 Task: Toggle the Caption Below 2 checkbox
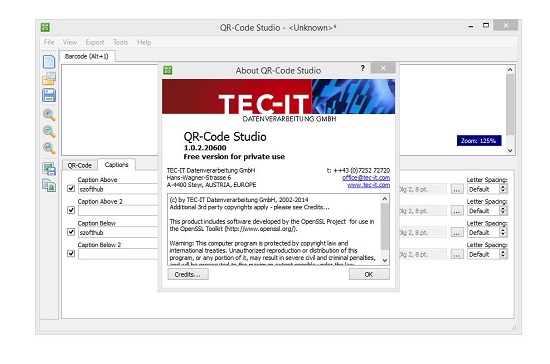pos(71,254)
